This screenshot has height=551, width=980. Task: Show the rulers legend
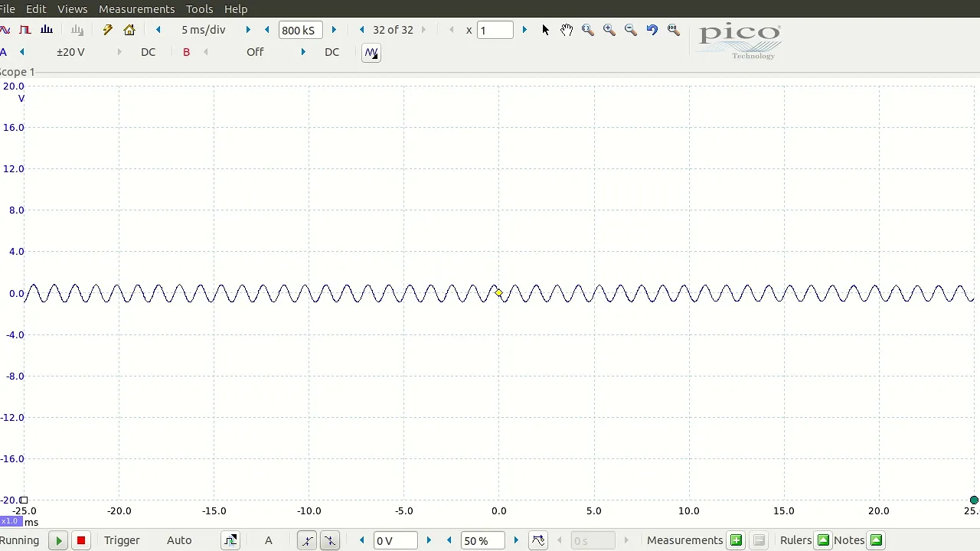pos(823,540)
